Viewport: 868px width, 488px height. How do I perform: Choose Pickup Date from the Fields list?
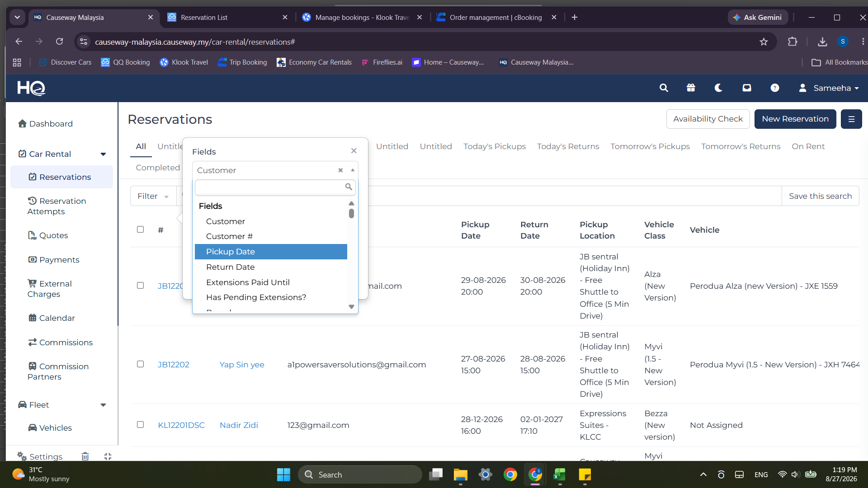tap(271, 252)
